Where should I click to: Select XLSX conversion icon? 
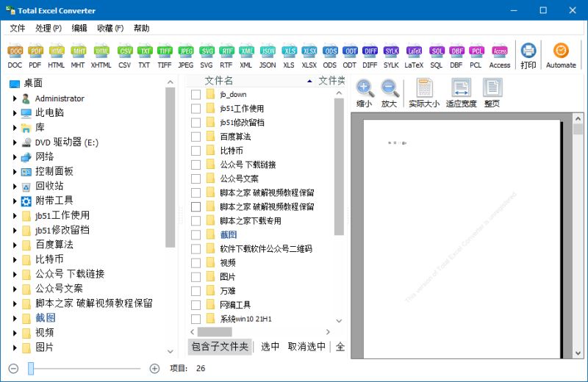309,57
